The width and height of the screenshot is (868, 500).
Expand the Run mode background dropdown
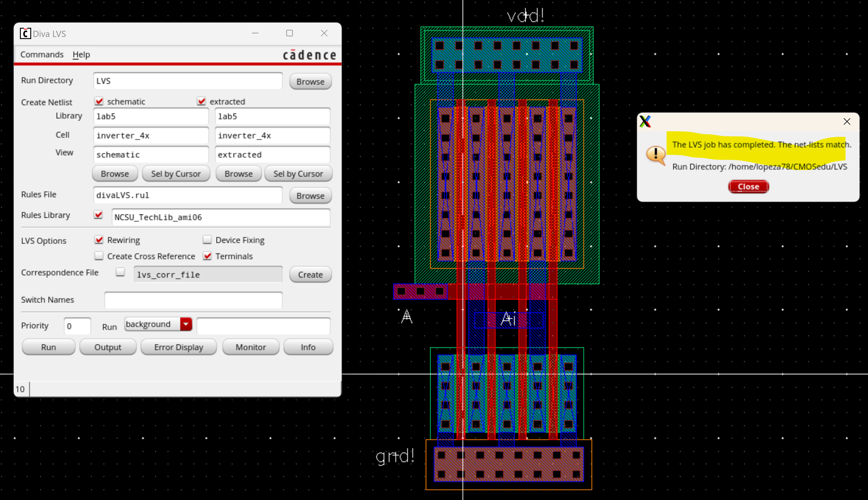point(186,324)
